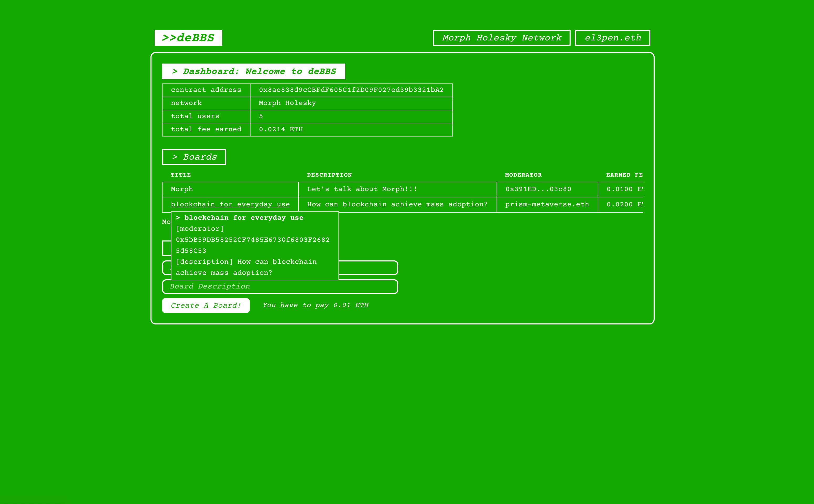
Task: Click the > Boards section header
Action: point(194,157)
